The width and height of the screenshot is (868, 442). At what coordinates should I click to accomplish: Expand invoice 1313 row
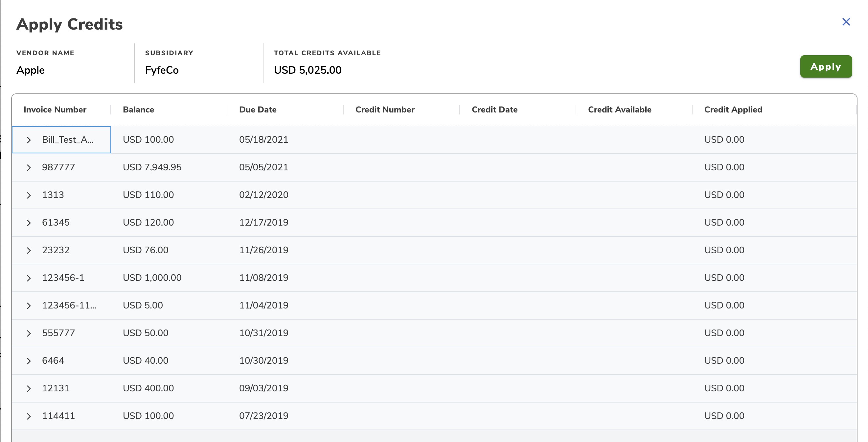tap(29, 195)
